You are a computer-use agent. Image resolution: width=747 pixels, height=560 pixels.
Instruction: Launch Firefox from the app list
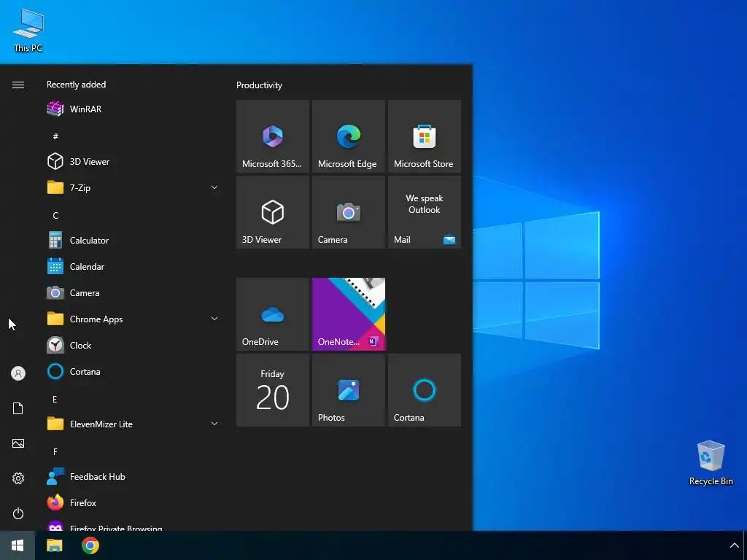click(x=133, y=503)
